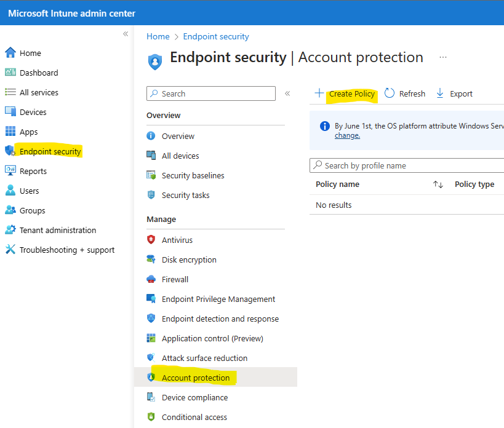Follow the Home breadcrumb link
The height and width of the screenshot is (428, 504).
click(x=158, y=37)
